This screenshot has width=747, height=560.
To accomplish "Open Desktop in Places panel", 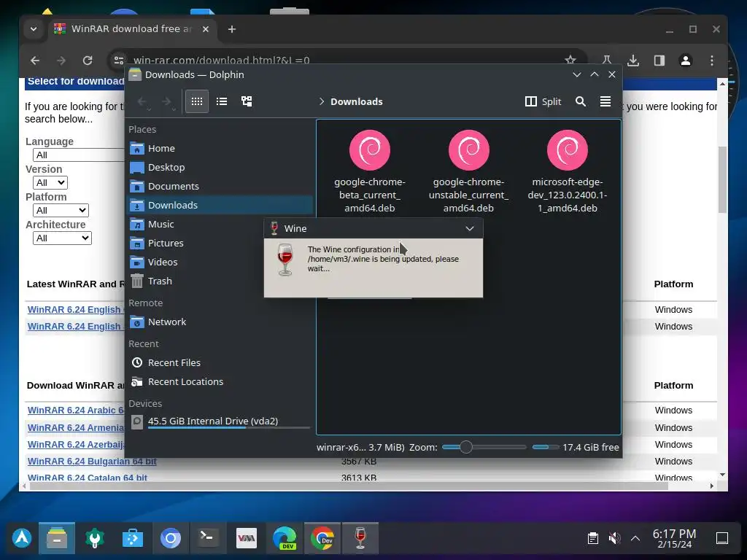I will [220, 167].
